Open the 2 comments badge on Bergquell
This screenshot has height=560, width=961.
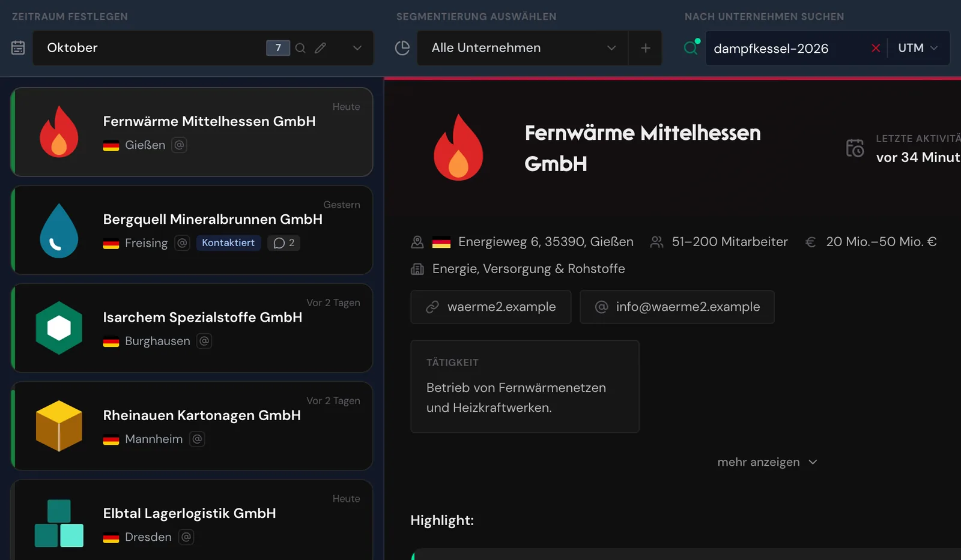pyautogui.click(x=284, y=242)
